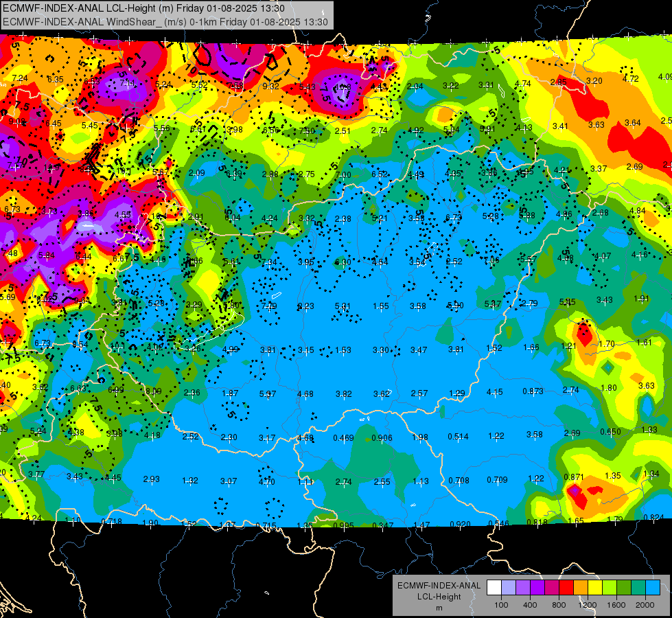Click the grid value '2.09'
The width and height of the screenshot is (672, 618).
[197, 173]
